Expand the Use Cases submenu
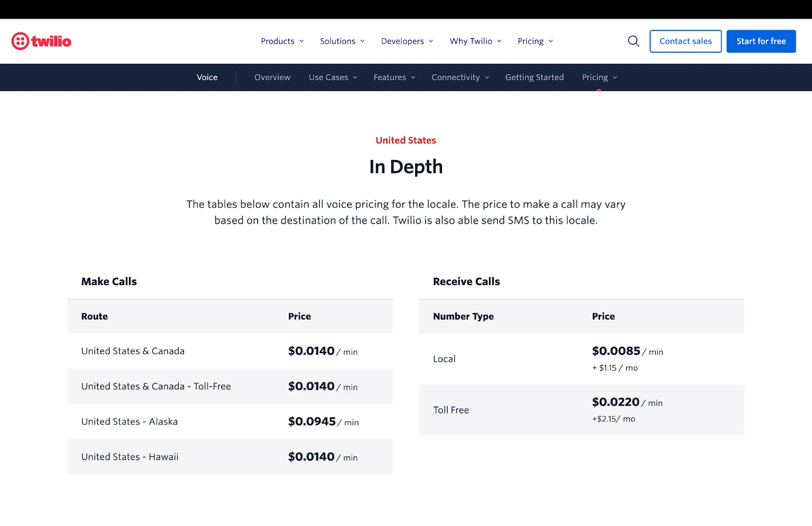The image size is (812, 526). pos(333,77)
